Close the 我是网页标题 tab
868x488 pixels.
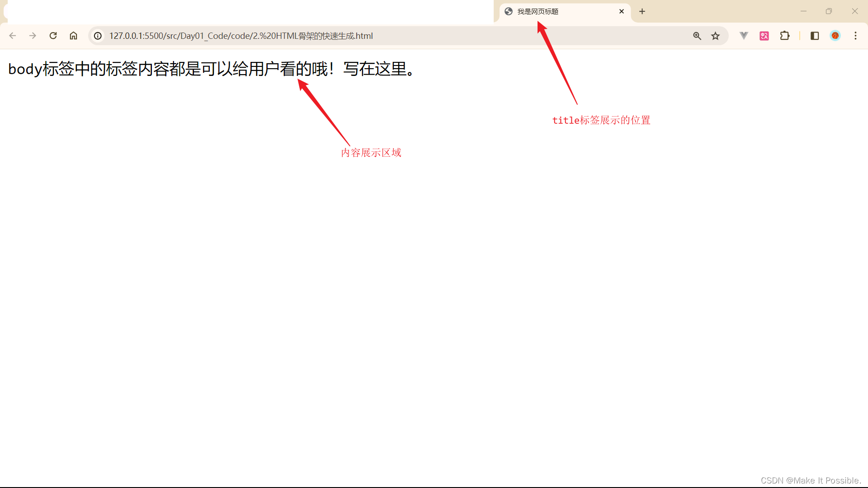coord(622,11)
